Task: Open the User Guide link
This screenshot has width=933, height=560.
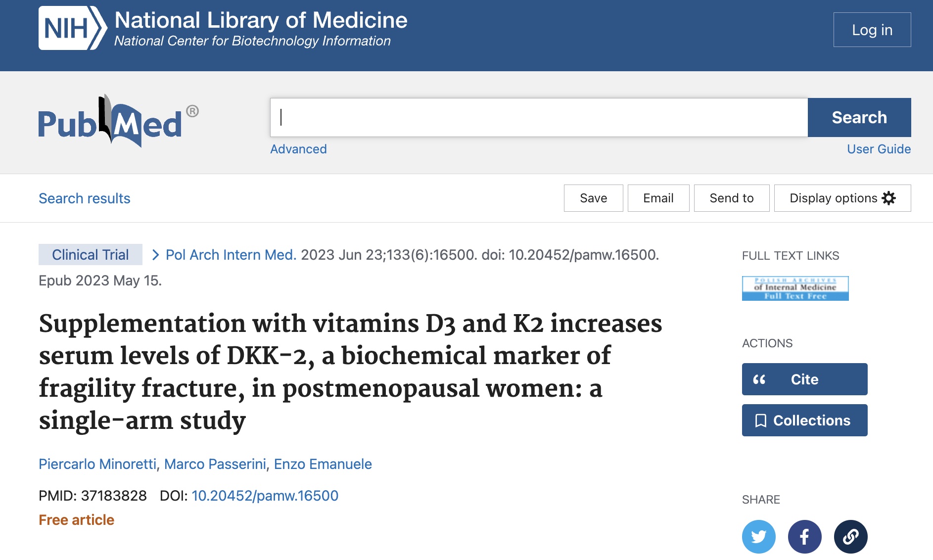Action: pos(879,149)
